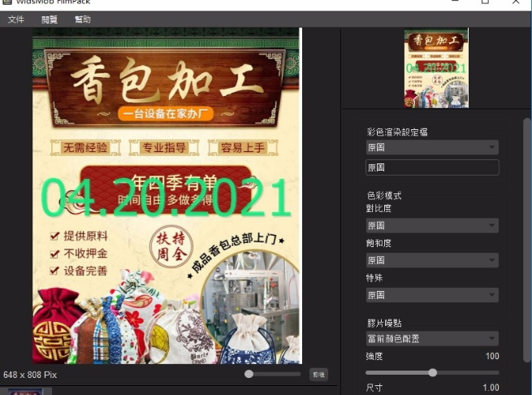Select the preview thumbnail at top right
532x395 pixels.
coord(436,68)
